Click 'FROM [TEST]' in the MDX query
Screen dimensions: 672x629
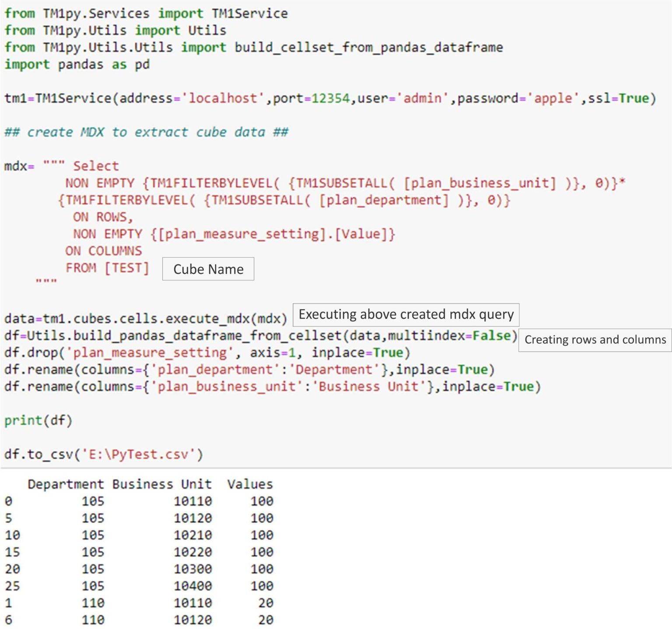[x=108, y=268]
